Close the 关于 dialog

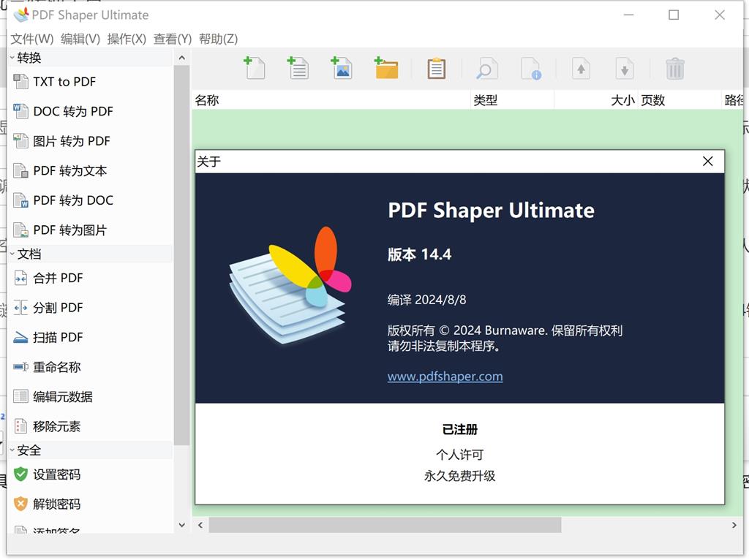(708, 162)
